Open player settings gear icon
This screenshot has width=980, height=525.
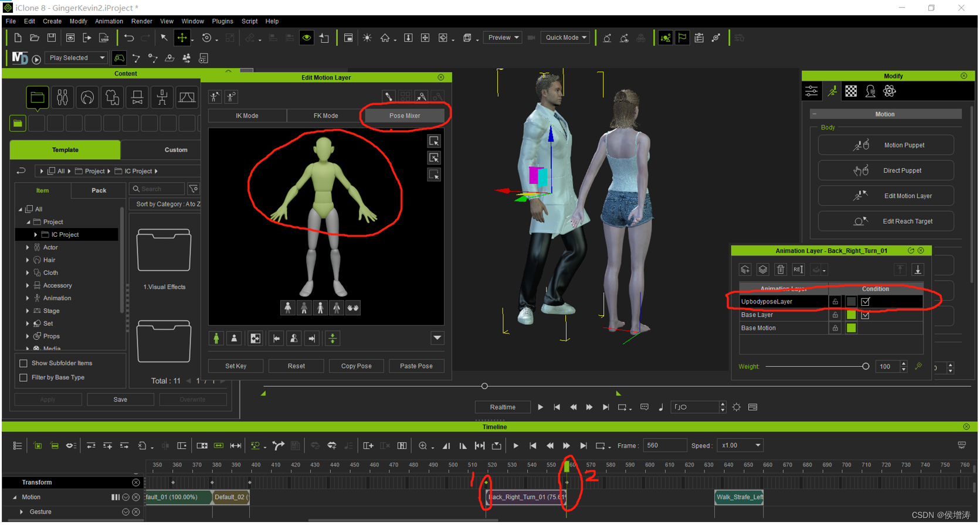tap(737, 407)
